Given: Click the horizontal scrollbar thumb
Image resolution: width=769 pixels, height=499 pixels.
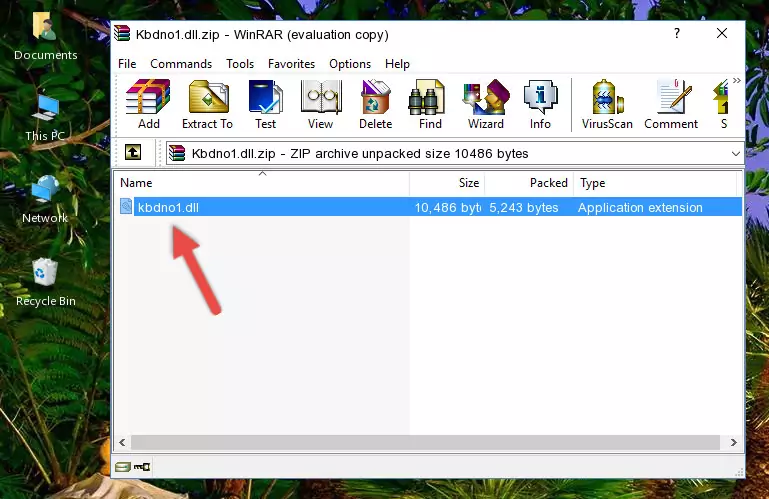Looking at the screenshot, I should [x=425, y=443].
